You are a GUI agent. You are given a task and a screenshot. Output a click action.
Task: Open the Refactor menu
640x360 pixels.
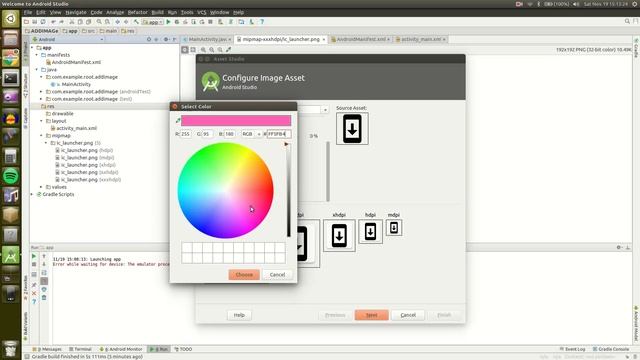[x=138, y=12]
